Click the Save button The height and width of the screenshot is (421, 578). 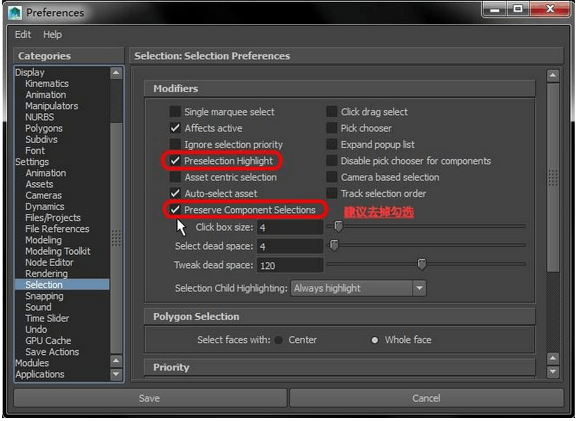[x=150, y=398]
